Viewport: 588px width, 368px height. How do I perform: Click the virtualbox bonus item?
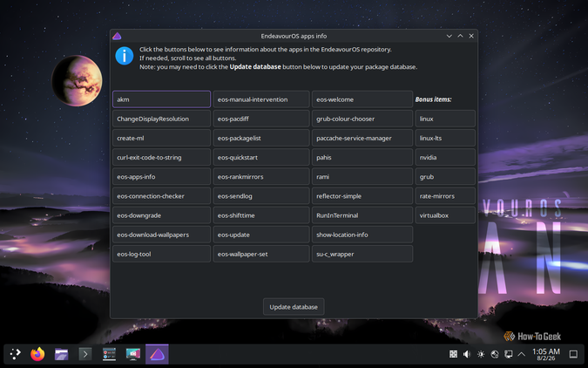445,215
